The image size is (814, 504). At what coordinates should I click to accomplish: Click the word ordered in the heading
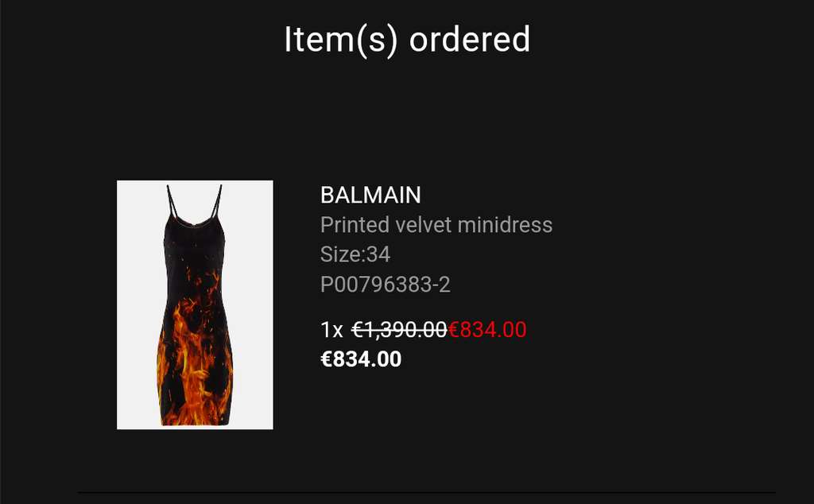coord(469,40)
